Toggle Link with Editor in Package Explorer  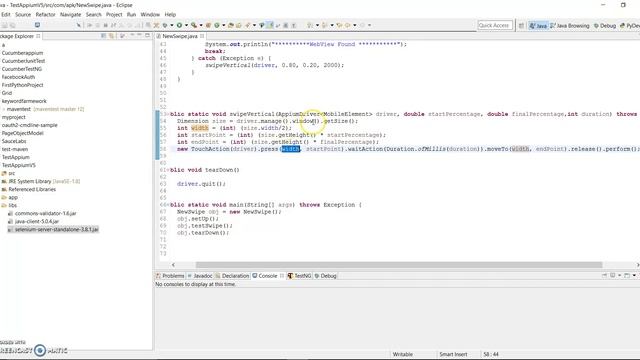pos(111,36)
